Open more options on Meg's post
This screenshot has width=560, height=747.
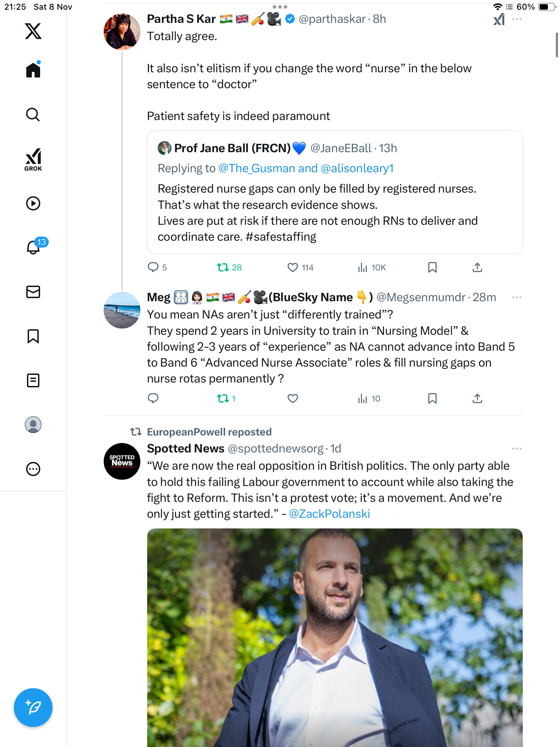tap(516, 297)
